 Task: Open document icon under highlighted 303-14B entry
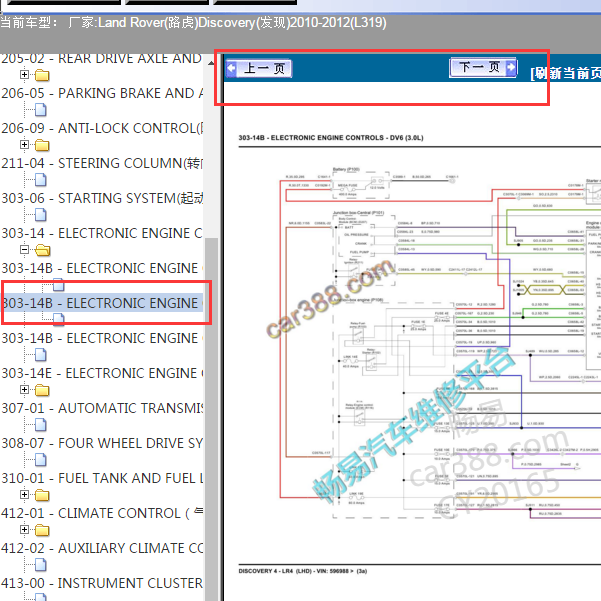point(59,319)
